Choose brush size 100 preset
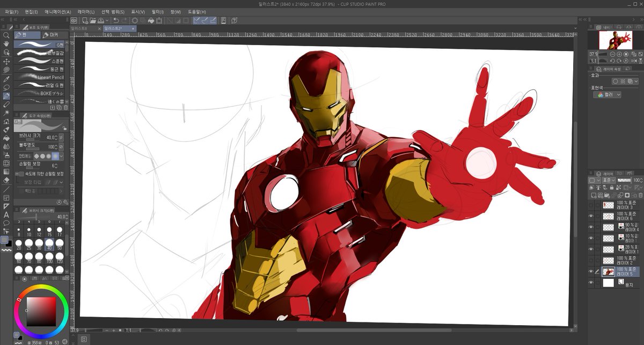Image resolution: width=644 pixels, height=345 pixels. point(49,258)
